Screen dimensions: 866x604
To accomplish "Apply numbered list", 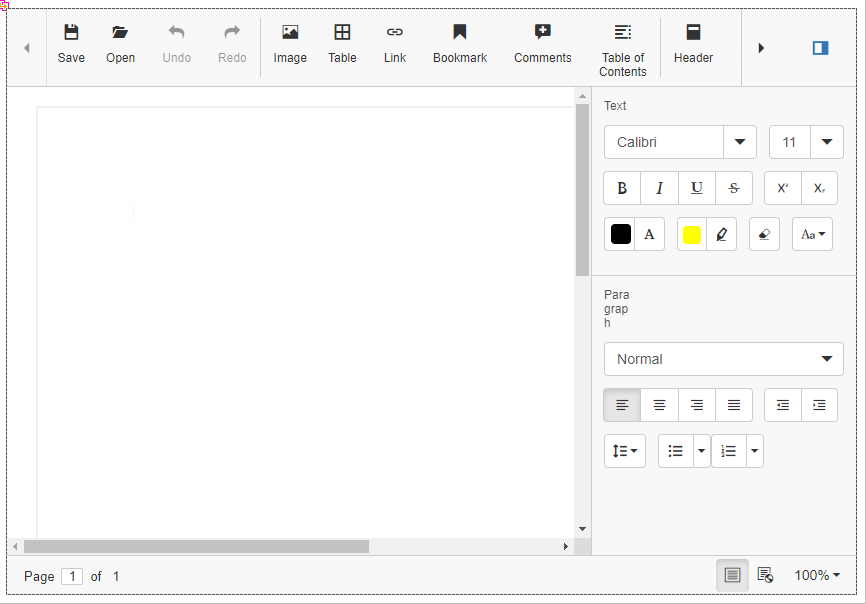I will click(728, 451).
